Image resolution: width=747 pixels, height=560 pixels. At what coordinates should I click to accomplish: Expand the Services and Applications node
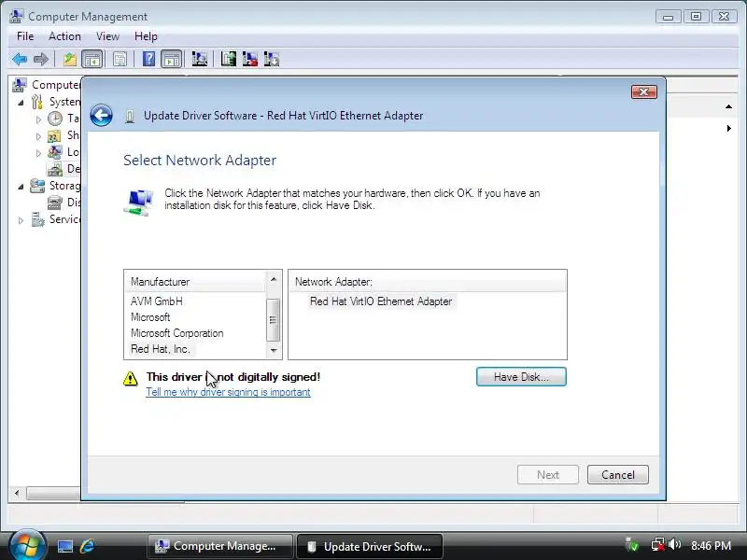click(x=21, y=220)
